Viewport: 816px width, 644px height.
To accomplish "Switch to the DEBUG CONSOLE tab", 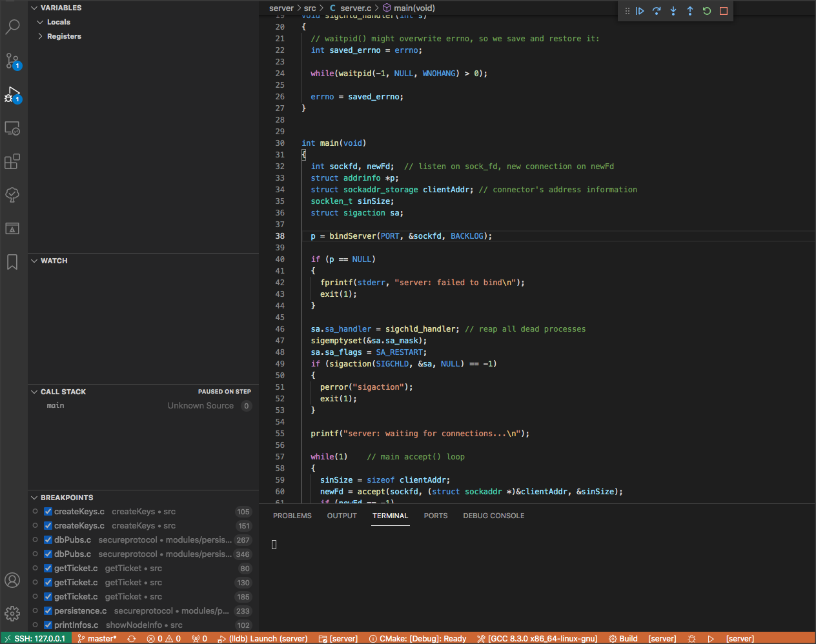I will (494, 516).
